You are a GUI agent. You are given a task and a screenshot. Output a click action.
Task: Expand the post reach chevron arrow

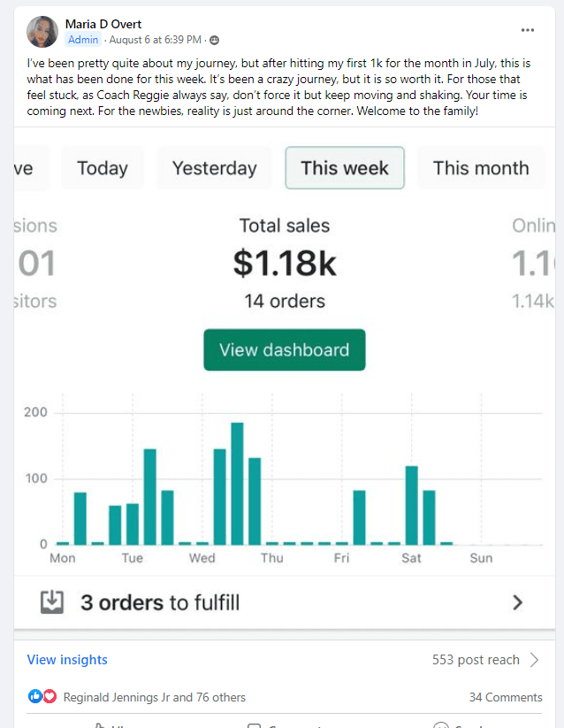coord(534,660)
